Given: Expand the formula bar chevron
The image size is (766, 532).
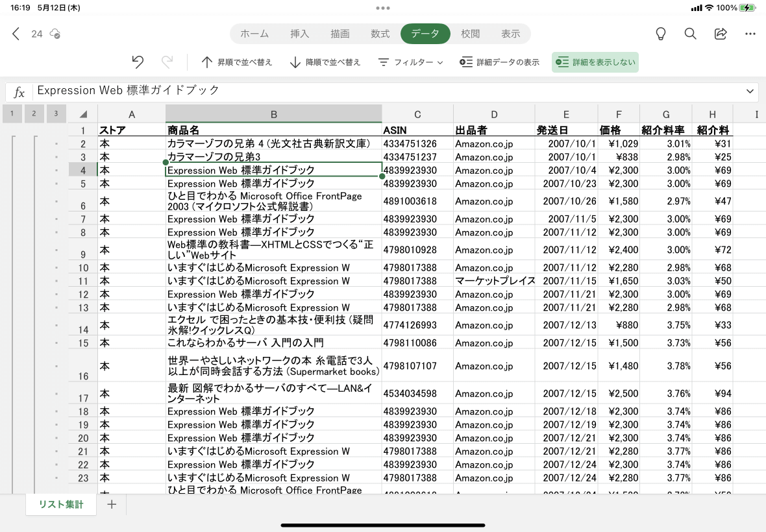Looking at the screenshot, I should tap(750, 91).
